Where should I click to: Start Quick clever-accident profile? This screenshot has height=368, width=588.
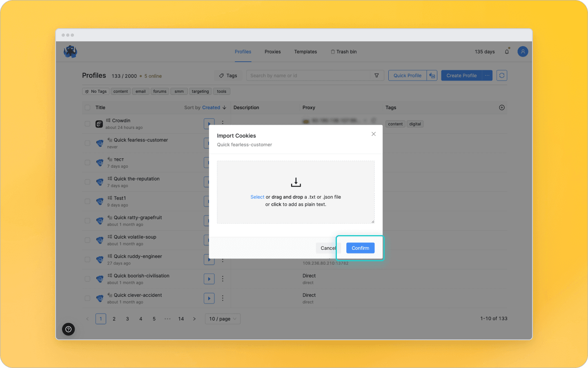pyautogui.click(x=209, y=298)
